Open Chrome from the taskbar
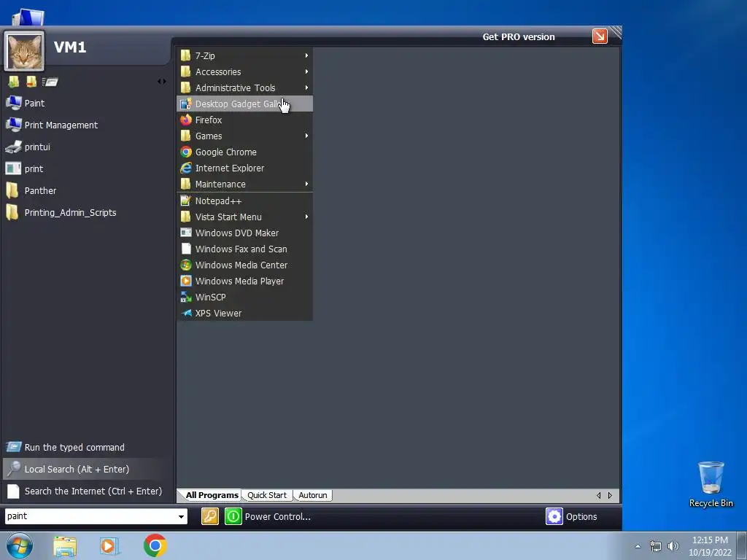 [155, 545]
